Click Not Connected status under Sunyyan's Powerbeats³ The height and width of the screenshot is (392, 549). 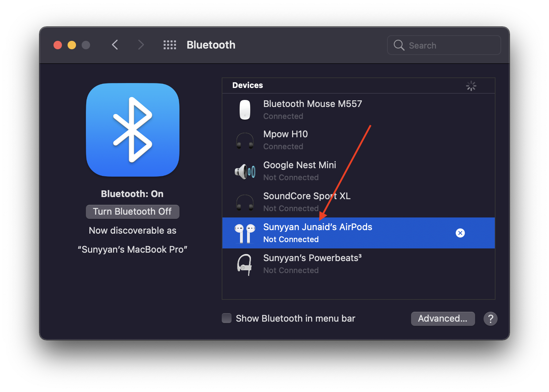(x=291, y=270)
